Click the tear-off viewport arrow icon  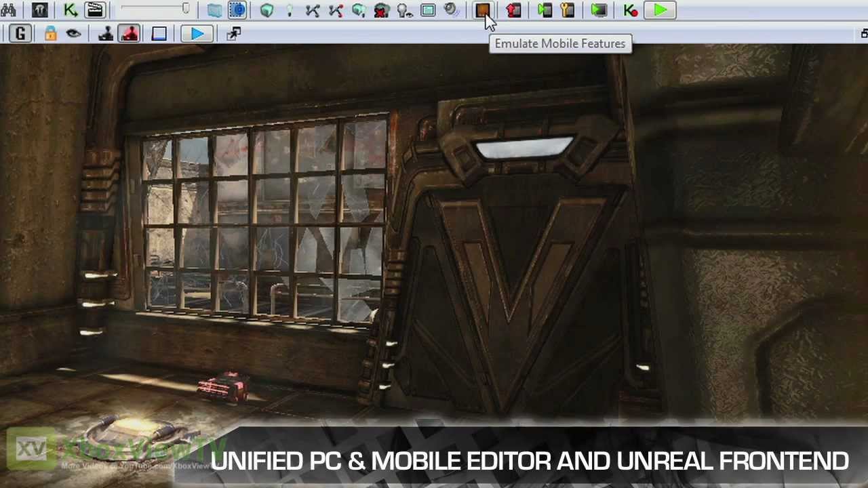point(234,33)
